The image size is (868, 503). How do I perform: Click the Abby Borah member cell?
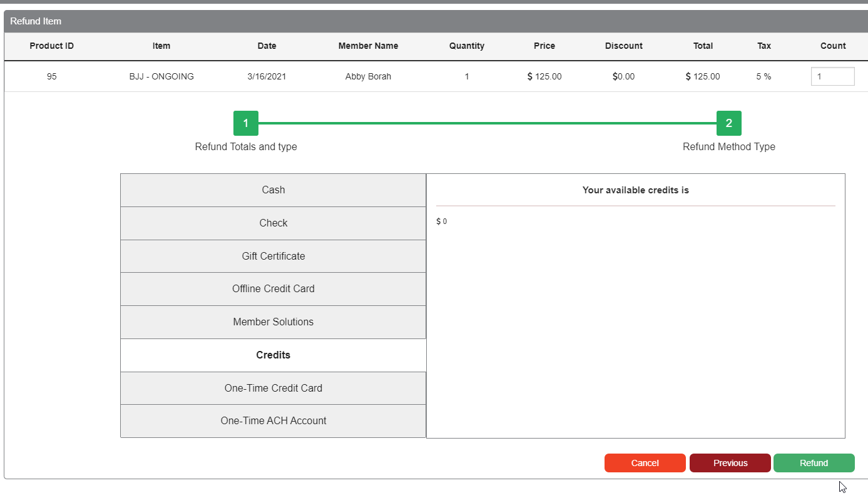pyautogui.click(x=368, y=76)
